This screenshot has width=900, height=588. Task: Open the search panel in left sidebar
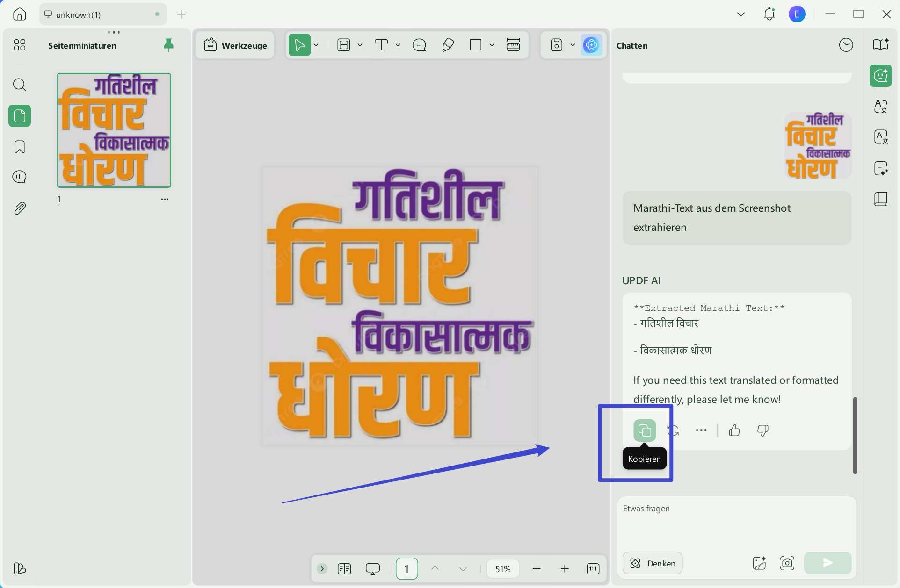coord(20,85)
